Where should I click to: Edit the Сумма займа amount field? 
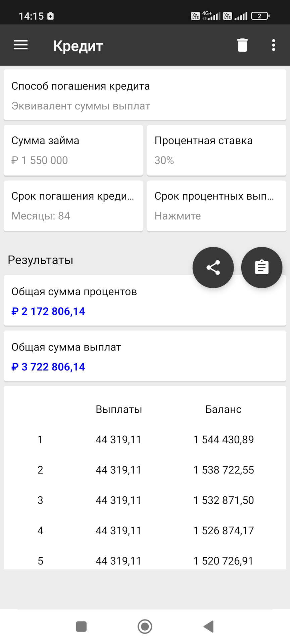73,150
